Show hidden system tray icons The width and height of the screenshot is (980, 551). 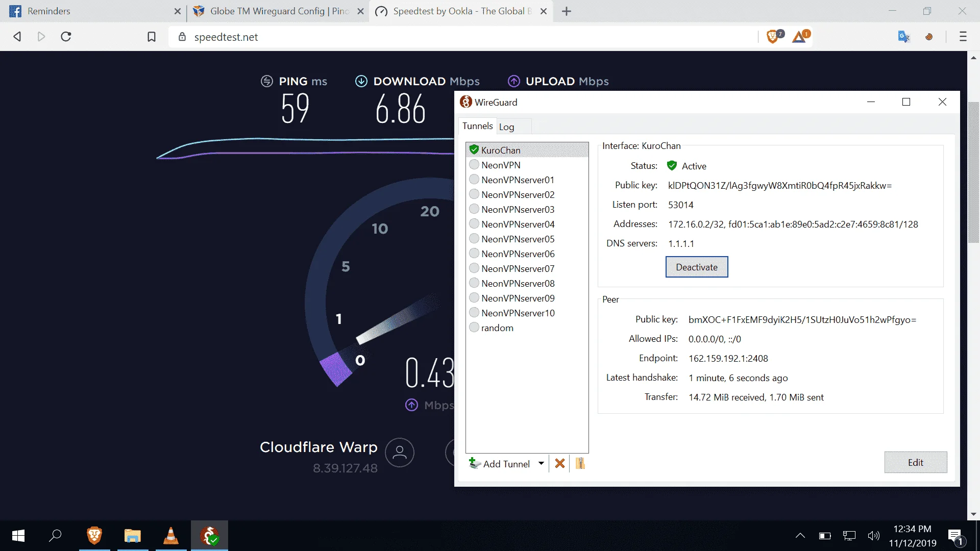click(800, 536)
